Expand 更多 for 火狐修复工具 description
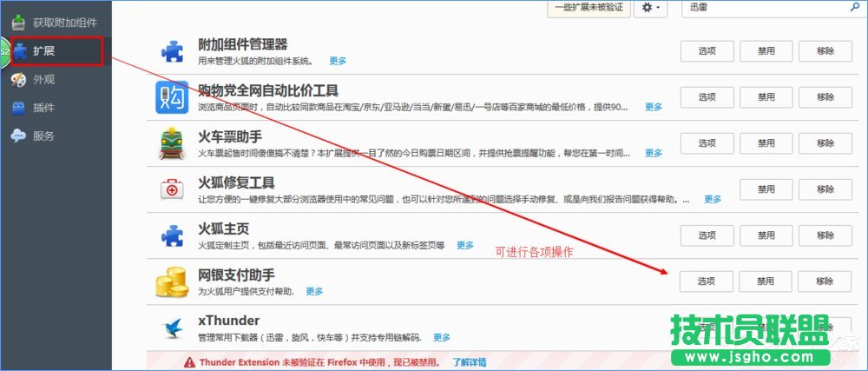Screen dimensions: 868x371 click(713, 199)
